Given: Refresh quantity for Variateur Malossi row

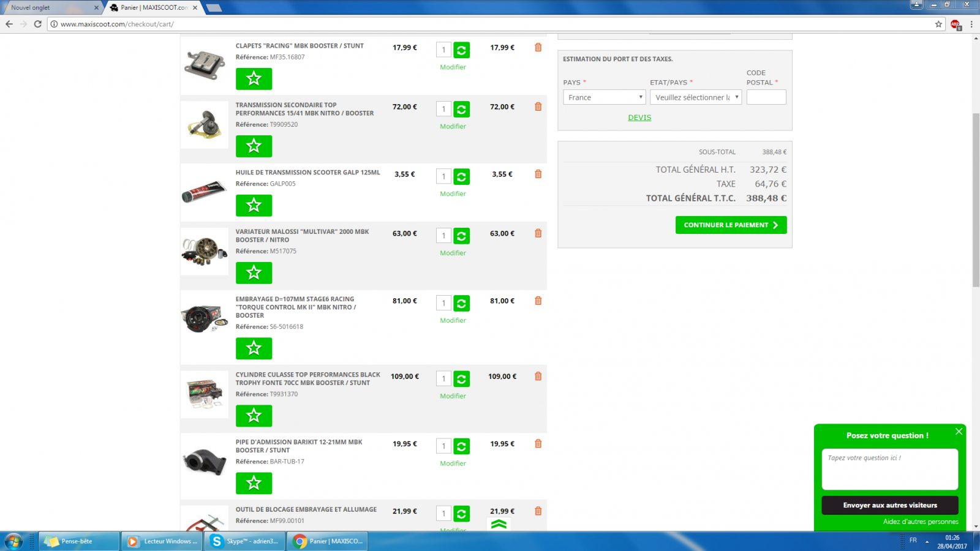Looking at the screenshot, I should pos(461,236).
